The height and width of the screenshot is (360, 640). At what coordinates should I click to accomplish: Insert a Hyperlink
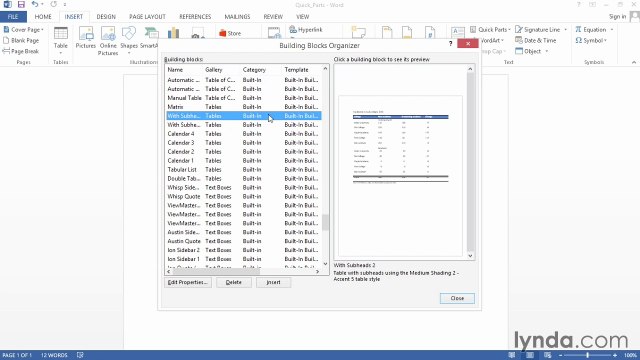coord(306,30)
